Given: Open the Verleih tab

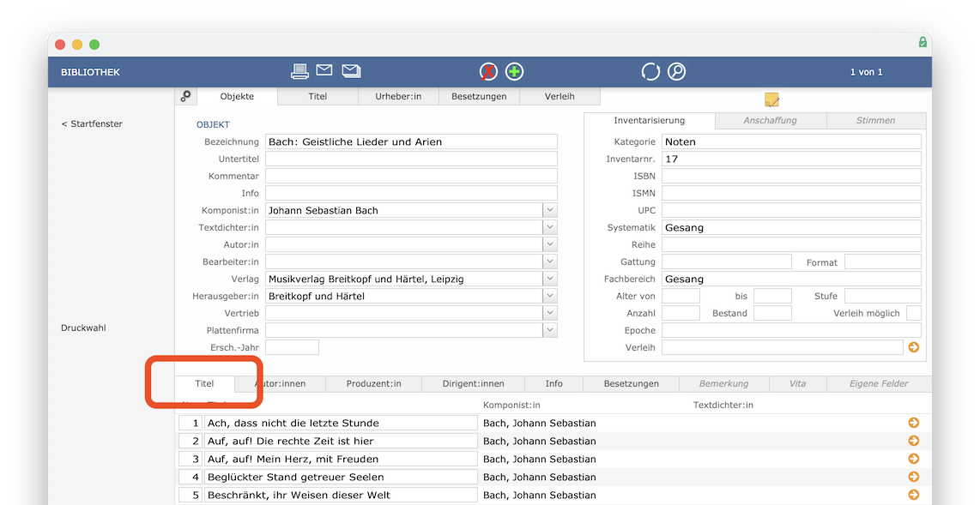Looking at the screenshot, I should click(560, 96).
